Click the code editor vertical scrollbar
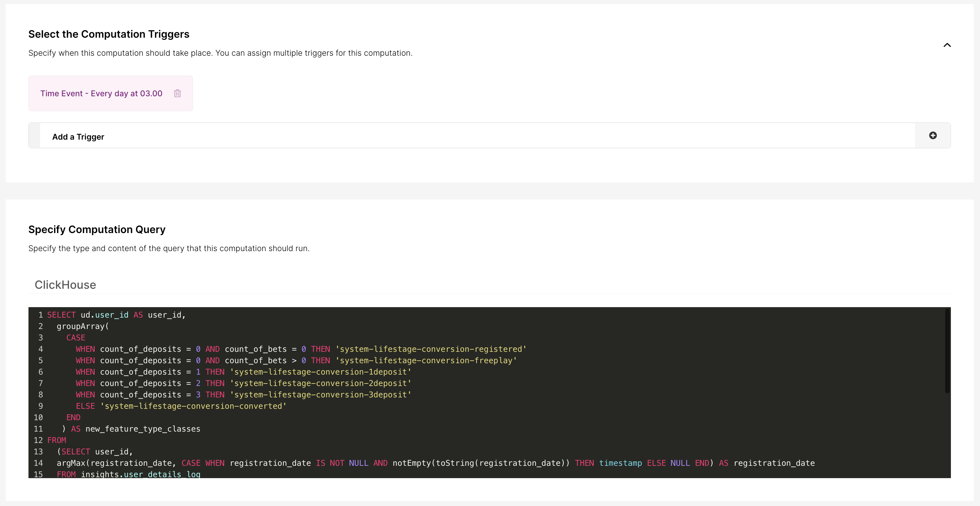This screenshot has height=506, width=980. [x=947, y=350]
